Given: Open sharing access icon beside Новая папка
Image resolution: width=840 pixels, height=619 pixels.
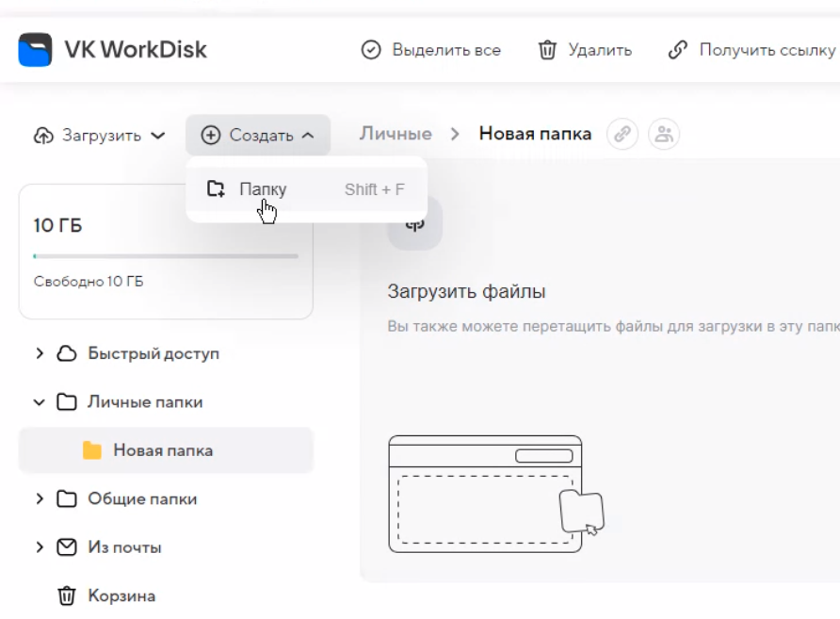Looking at the screenshot, I should [x=664, y=135].
